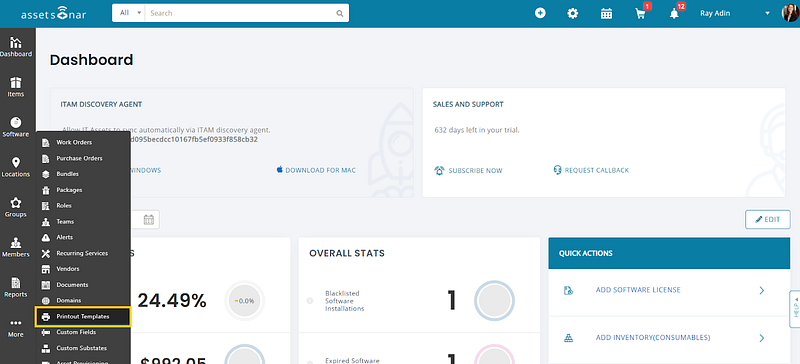The image size is (800, 364).
Task: Open the Reports sidebar icon
Action: 16,287
